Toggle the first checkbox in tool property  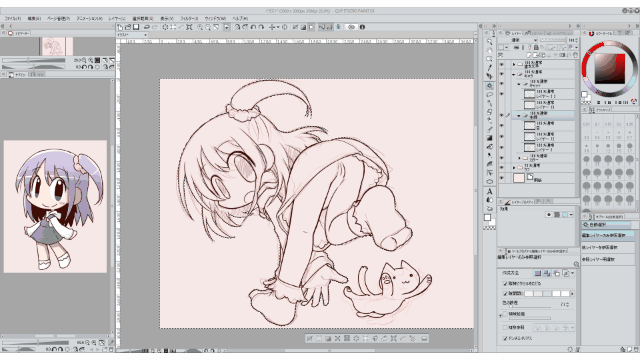tap(505, 283)
